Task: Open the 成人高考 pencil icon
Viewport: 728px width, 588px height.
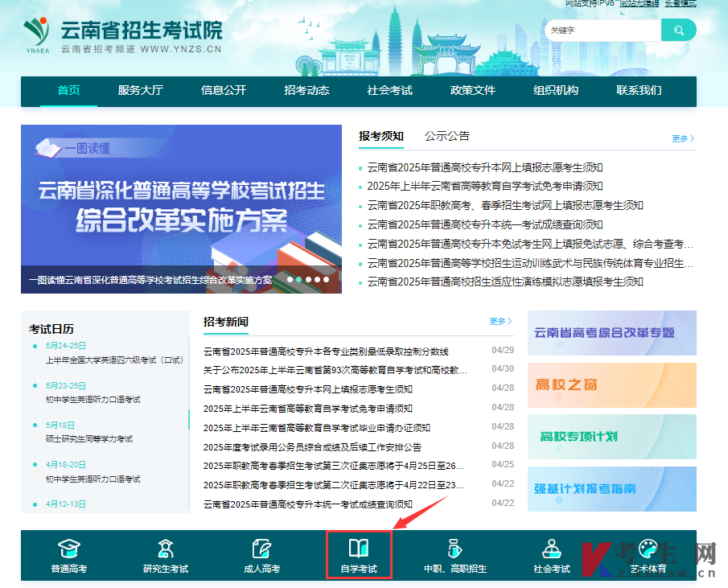Action: pyautogui.click(x=262, y=549)
